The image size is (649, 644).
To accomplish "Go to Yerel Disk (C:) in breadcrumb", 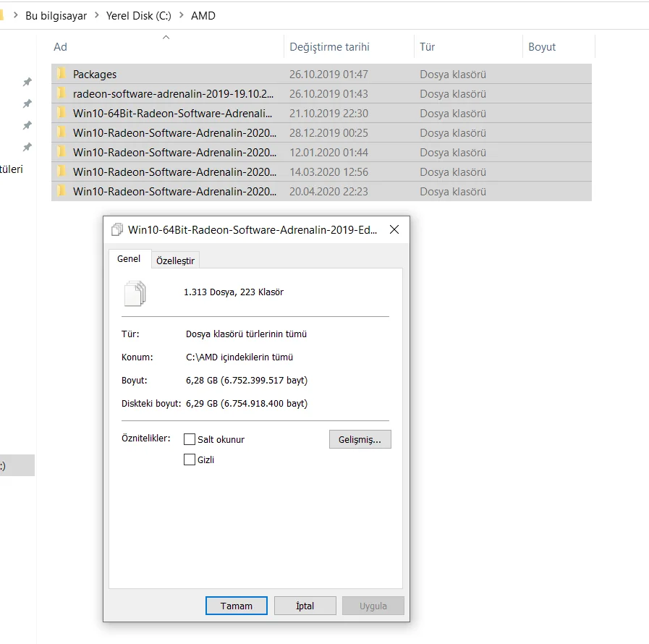I will (139, 16).
